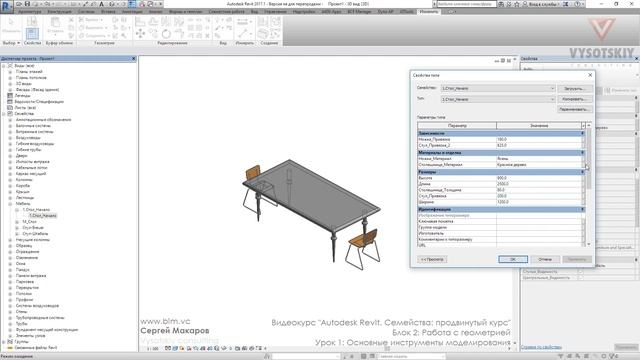Click the Красное дерево material value cell

539,165
